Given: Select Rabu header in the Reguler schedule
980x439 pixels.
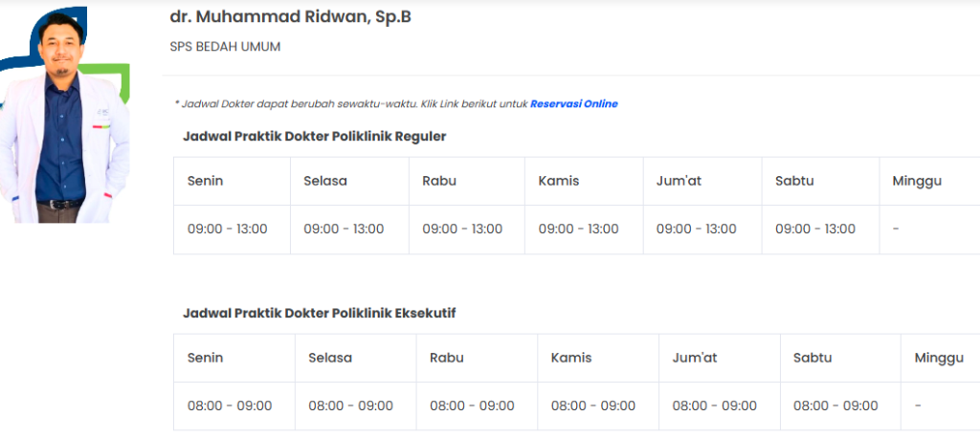Looking at the screenshot, I should click(439, 181).
